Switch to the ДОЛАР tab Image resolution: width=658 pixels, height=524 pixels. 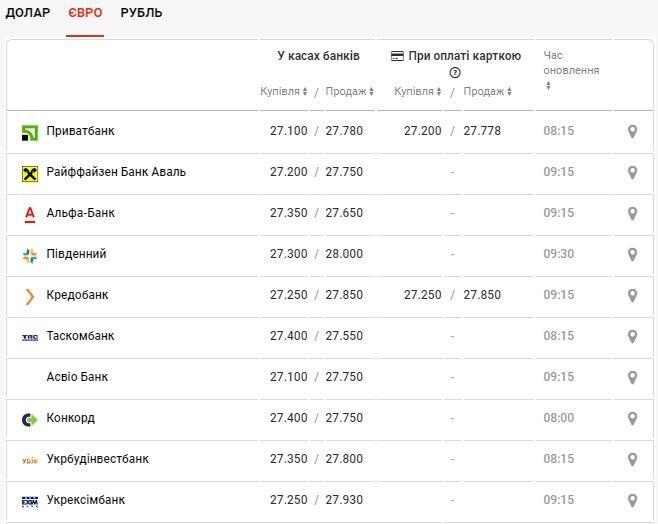(x=28, y=13)
